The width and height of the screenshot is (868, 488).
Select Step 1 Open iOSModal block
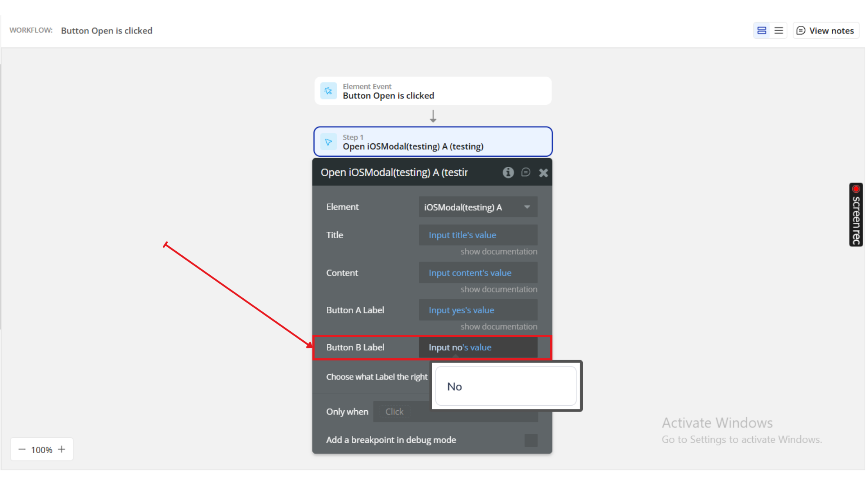tap(433, 142)
